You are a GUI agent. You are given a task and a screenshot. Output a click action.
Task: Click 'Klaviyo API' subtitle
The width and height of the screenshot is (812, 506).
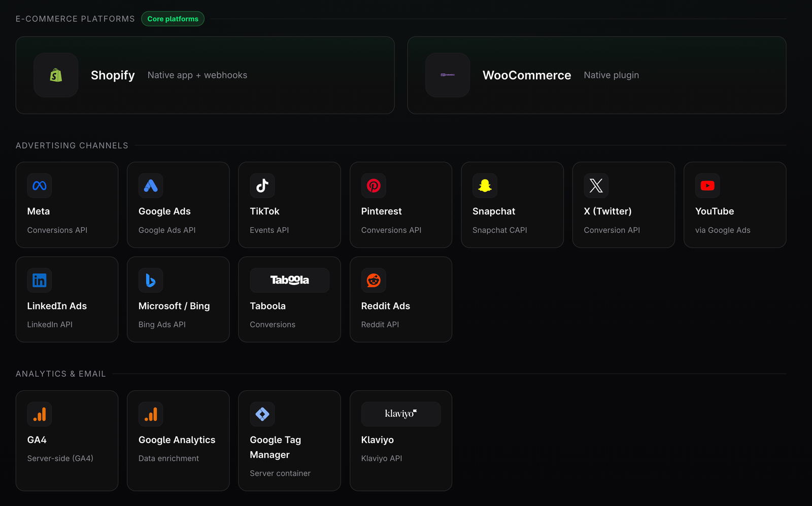point(382,458)
